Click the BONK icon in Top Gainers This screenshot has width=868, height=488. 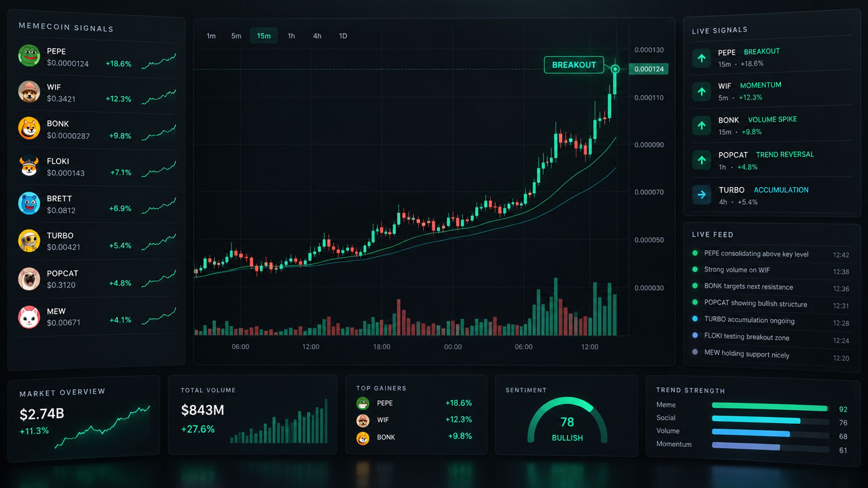(363, 438)
